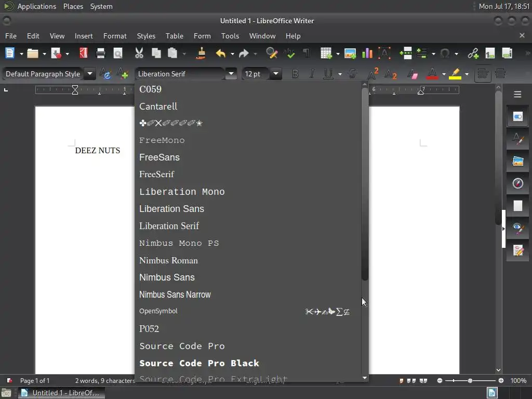Choose Source Code Pro Black font
Screen dimensions: 532x399
[248, 363]
